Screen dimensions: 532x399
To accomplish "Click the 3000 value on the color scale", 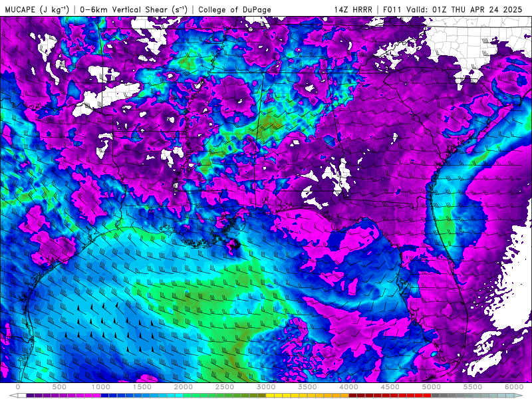I will [266, 387].
